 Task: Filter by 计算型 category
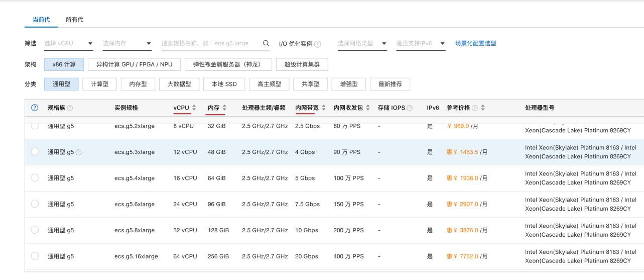tap(99, 84)
